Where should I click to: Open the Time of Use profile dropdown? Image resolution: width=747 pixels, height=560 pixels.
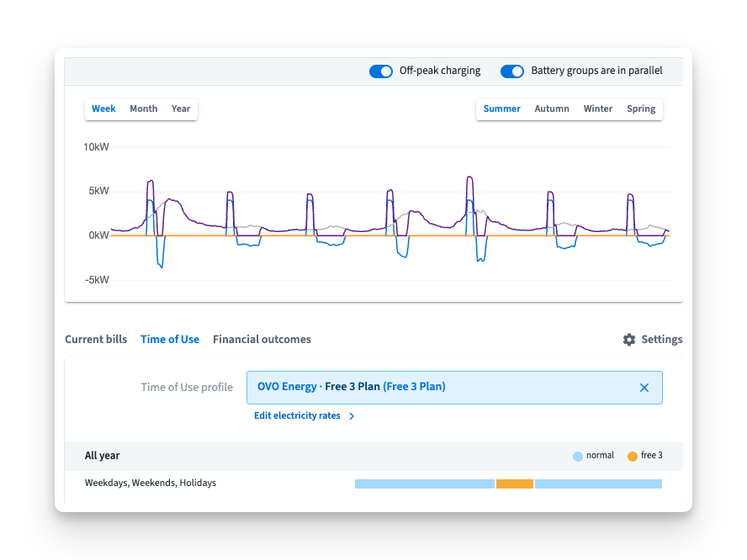pyautogui.click(x=437, y=388)
